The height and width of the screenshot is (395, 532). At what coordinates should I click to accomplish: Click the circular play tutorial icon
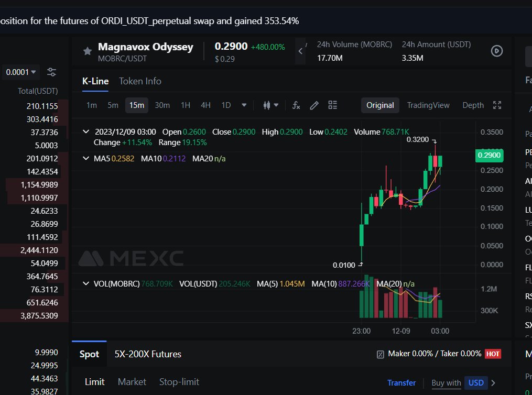coord(497,51)
